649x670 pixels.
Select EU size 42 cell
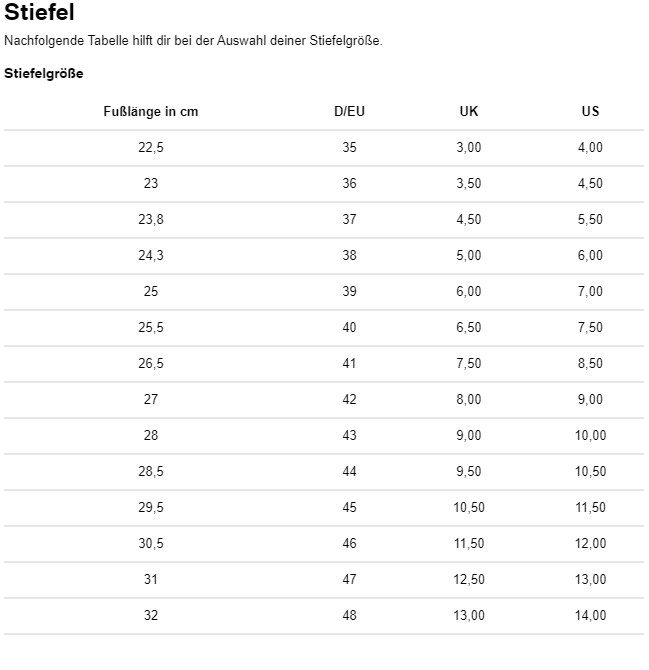tap(349, 399)
